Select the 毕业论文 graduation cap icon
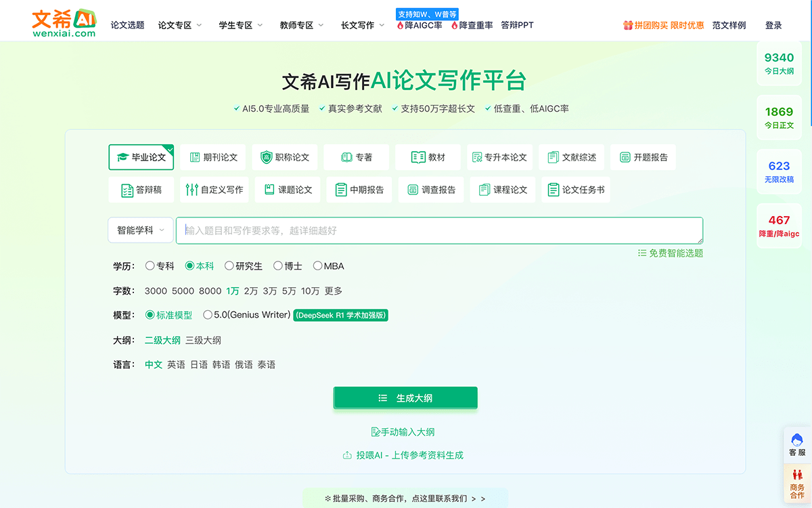This screenshot has width=812, height=508. click(x=122, y=157)
